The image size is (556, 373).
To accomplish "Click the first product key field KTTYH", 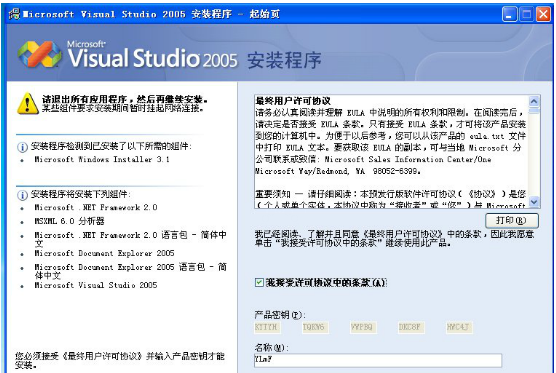I will click(267, 327).
